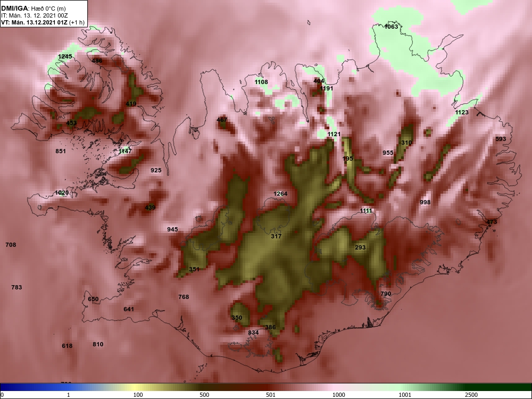Click the 1063 value in the northeast
The image size is (532, 399).
(391, 27)
